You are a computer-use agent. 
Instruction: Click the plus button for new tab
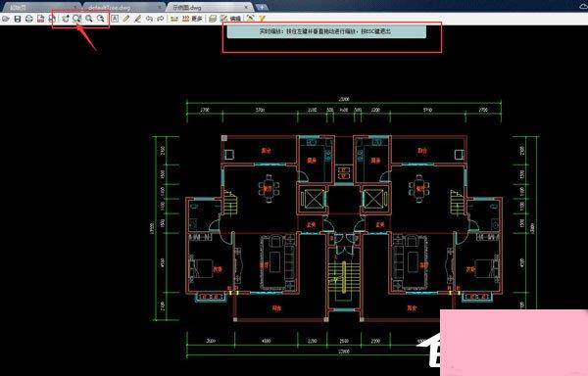262,7
